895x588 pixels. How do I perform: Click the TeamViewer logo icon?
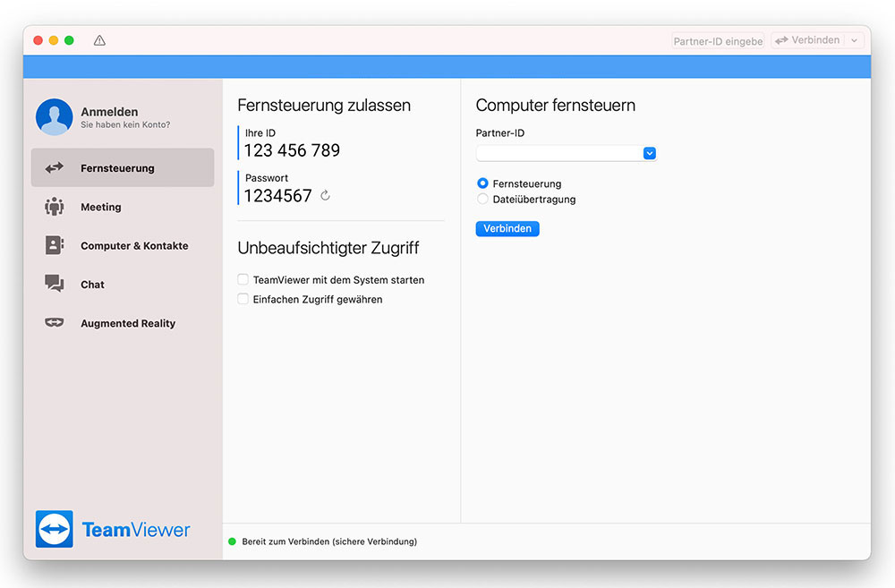(54, 529)
